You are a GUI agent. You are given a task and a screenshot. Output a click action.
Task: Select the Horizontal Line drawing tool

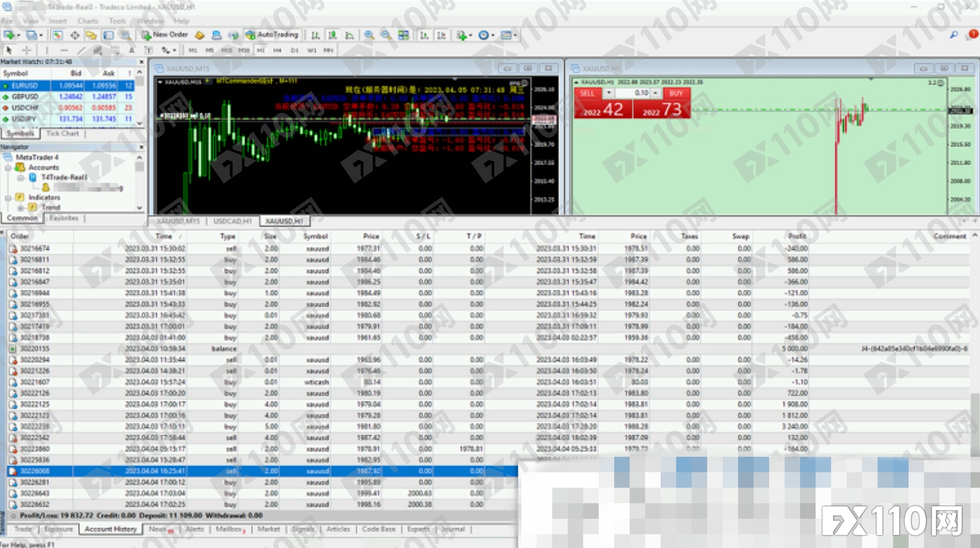coord(64,50)
